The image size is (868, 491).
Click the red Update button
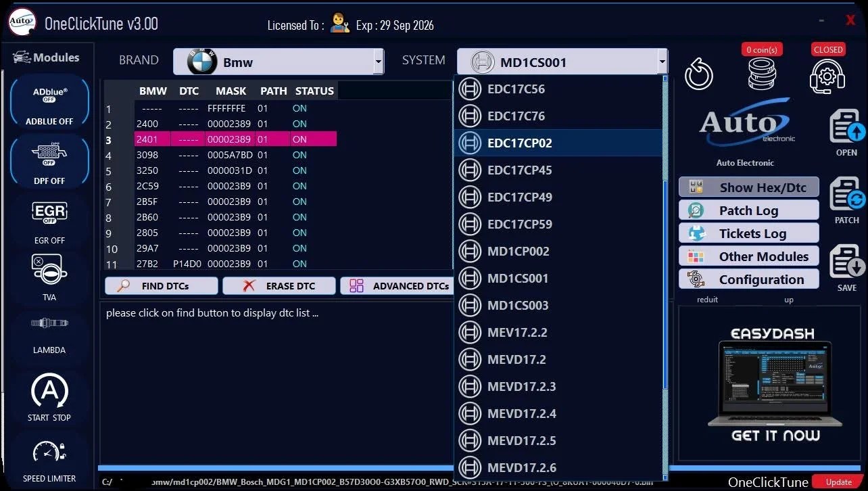tap(838, 482)
